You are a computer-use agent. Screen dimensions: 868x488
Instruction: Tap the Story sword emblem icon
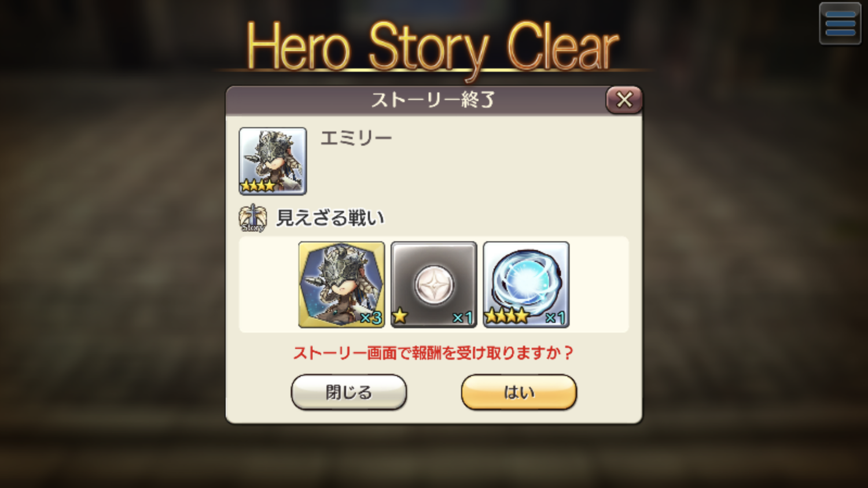[253, 219]
